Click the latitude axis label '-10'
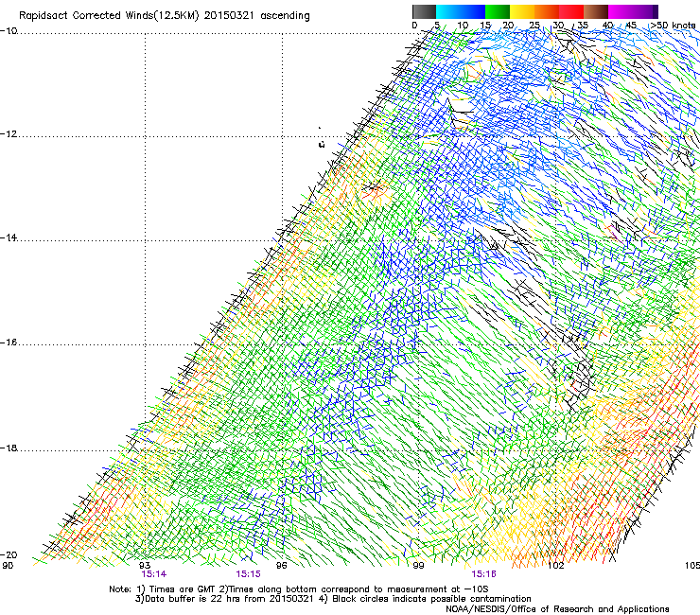Viewport: 700px width, 615px height. point(9,31)
